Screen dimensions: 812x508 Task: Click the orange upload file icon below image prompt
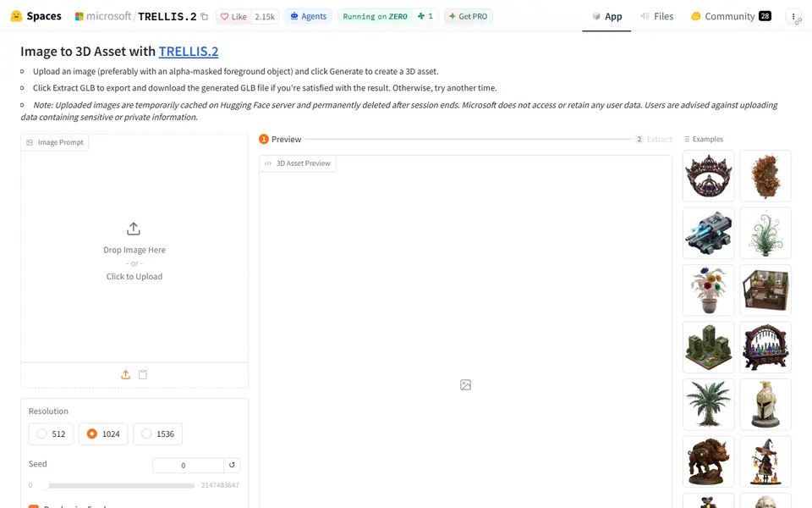tap(125, 374)
